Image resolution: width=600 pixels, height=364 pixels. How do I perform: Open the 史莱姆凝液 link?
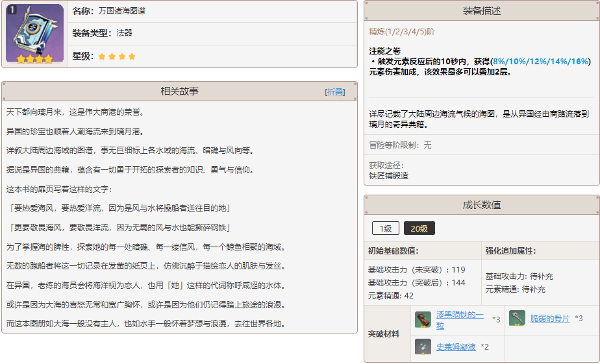pos(456,346)
